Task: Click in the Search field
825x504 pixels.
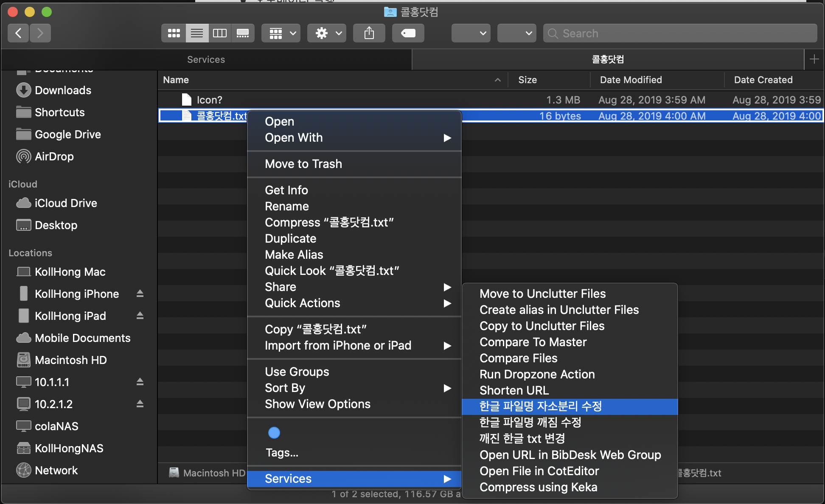Action: point(679,33)
